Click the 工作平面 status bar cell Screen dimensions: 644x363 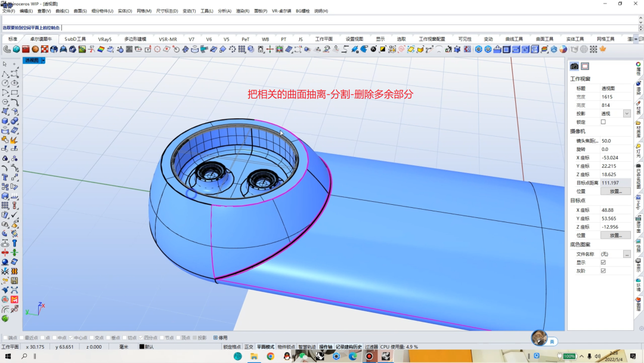click(10, 347)
